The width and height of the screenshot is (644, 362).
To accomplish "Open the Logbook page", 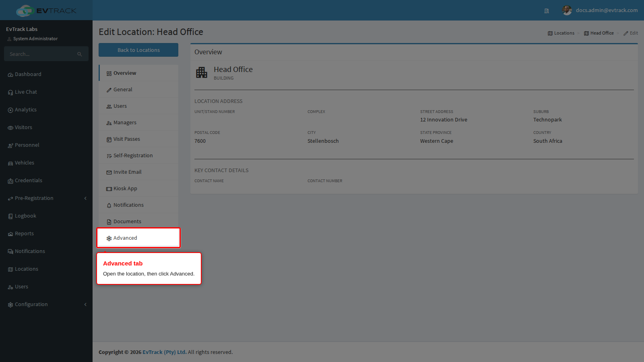I will pos(46,216).
